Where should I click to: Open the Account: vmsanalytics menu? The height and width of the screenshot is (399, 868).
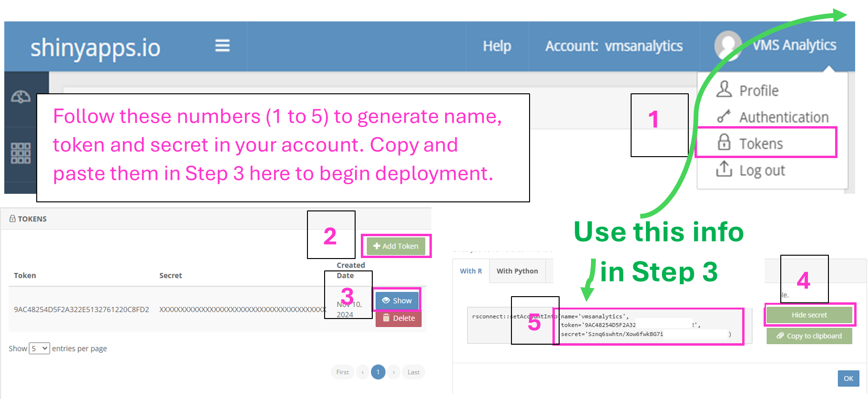click(613, 46)
